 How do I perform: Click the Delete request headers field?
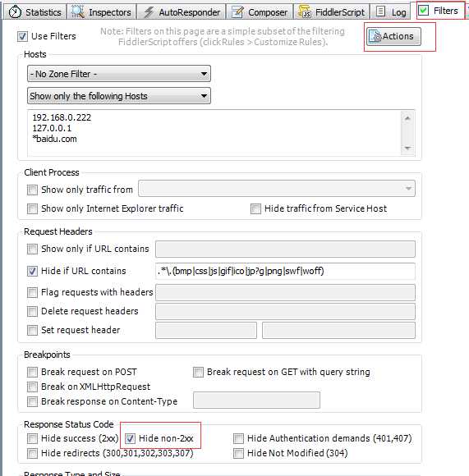pos(285,312)
